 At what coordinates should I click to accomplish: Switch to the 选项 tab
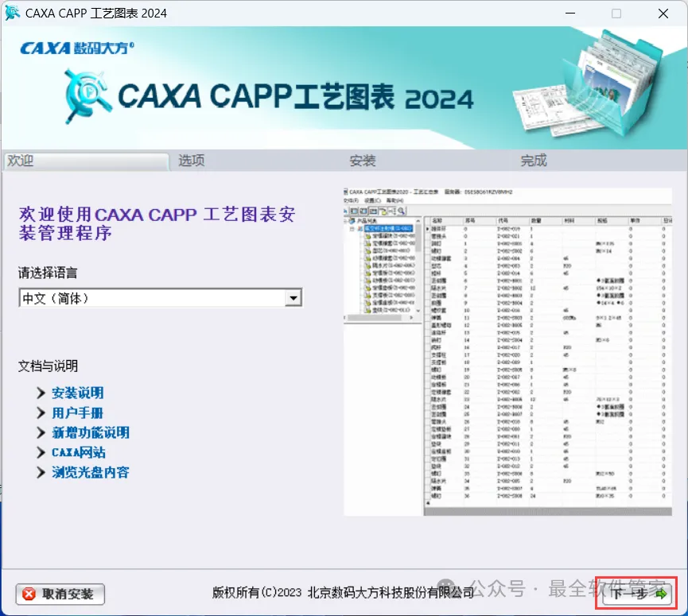point(192,161)
